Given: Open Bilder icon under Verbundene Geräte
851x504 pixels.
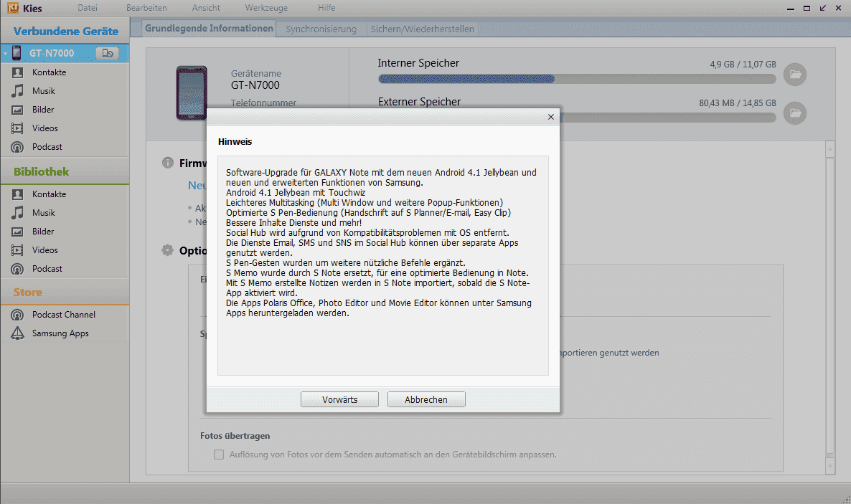Looking at the screenshot, I should 17,110.
